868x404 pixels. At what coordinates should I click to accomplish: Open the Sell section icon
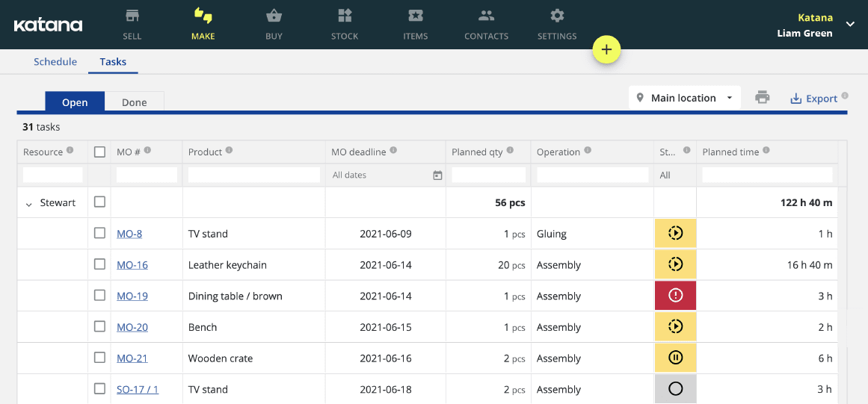(132, 16)
